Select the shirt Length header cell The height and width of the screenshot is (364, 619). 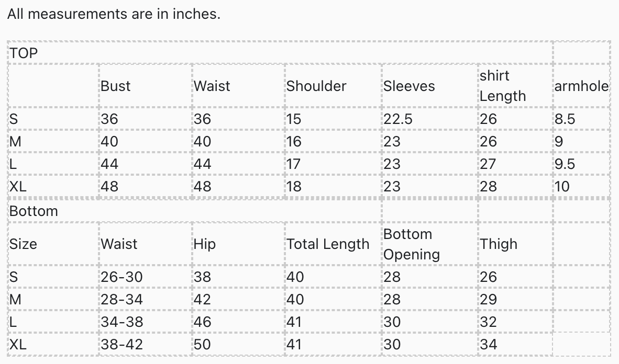[x=502, y=86]
